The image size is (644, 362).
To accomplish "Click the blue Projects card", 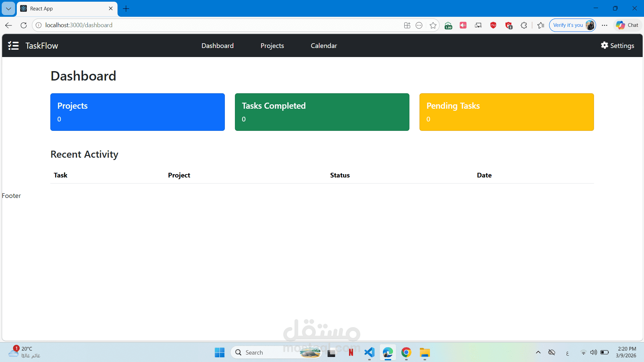I will [138, 112].
